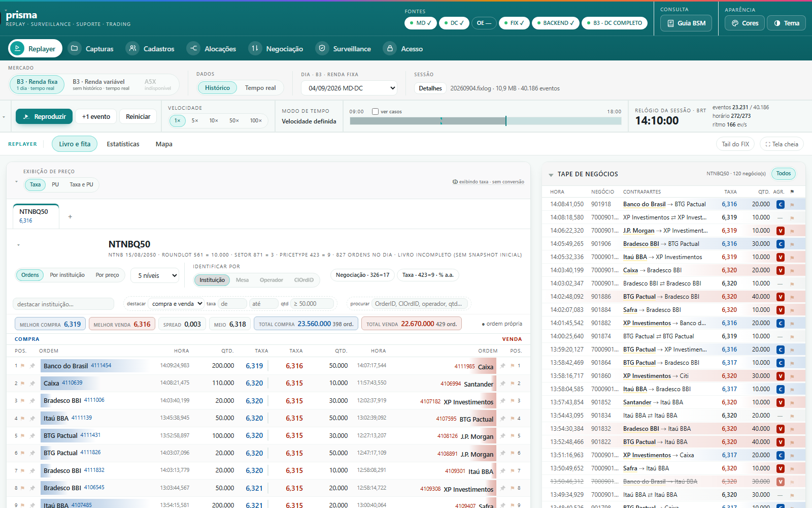Toggle the BACKEND source pill
The height and width of the screenshot is (508, 812).
pyautogui.click(x=556, y=23)
